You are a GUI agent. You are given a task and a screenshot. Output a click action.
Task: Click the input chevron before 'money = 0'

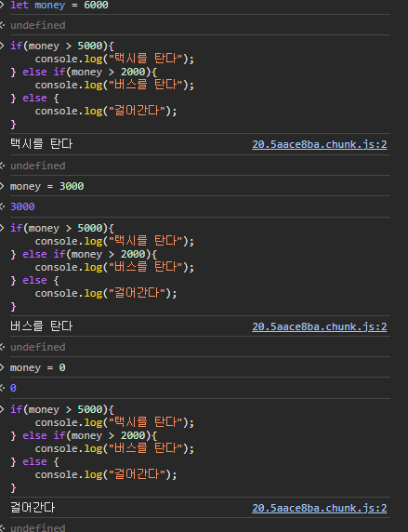tap(2, 367)
